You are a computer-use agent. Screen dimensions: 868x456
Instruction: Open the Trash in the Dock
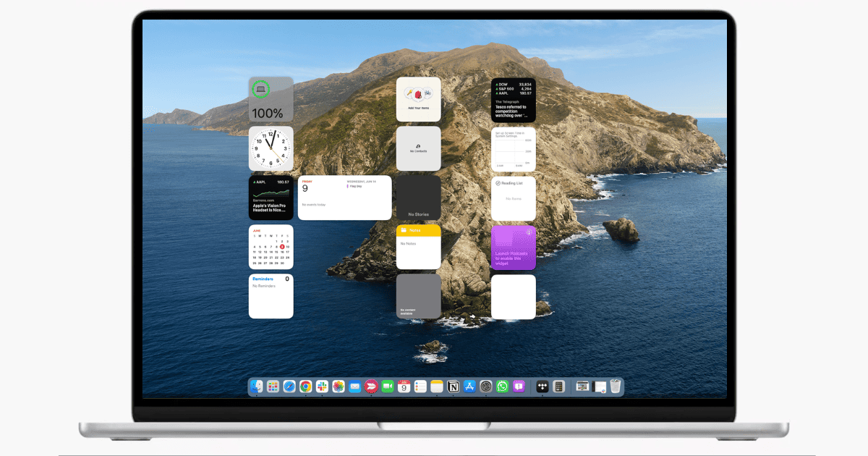pos(615,387)
